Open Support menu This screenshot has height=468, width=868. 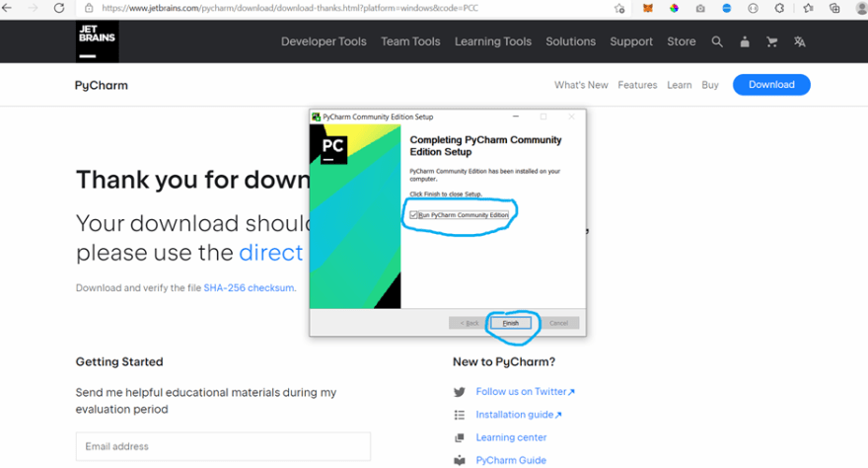click(631, 41)
